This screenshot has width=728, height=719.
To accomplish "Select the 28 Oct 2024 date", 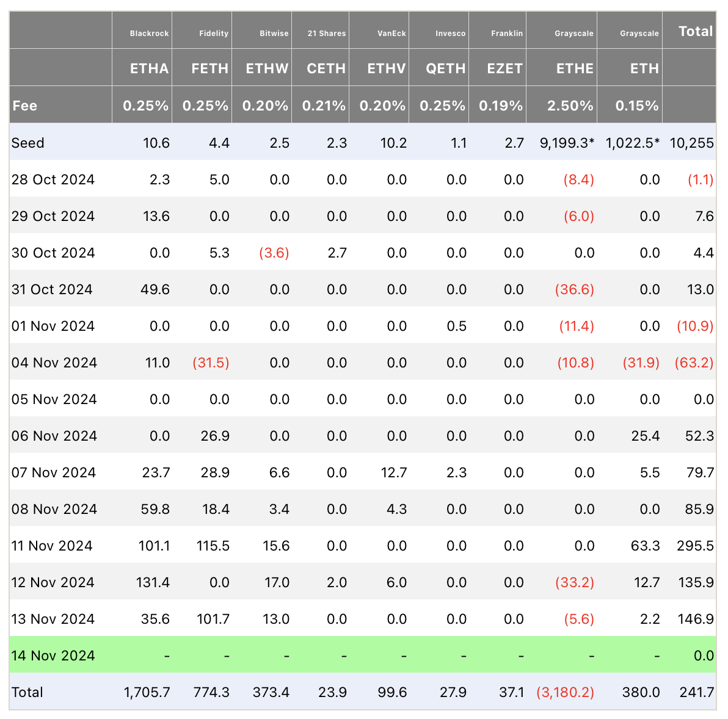I will click(53, 179).
